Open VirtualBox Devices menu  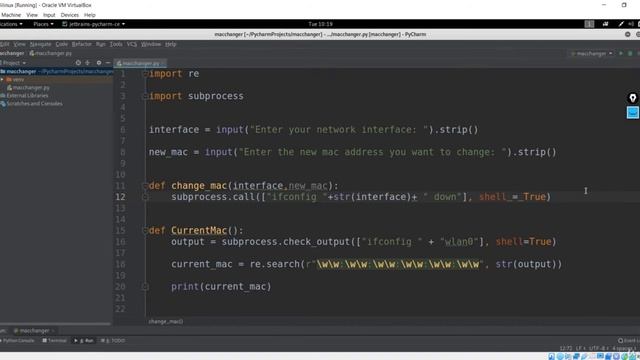tap(69, 15)
